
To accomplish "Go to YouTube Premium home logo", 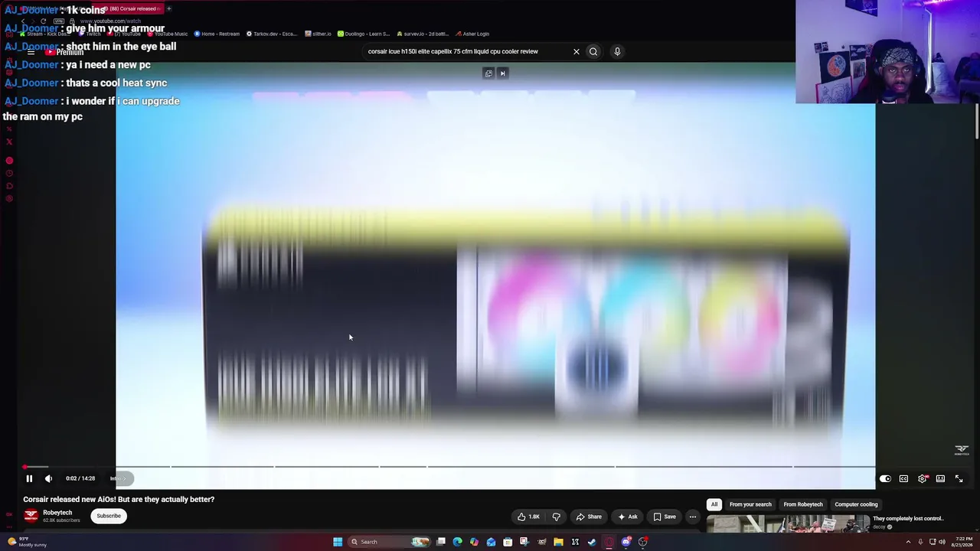I will 64,52.
